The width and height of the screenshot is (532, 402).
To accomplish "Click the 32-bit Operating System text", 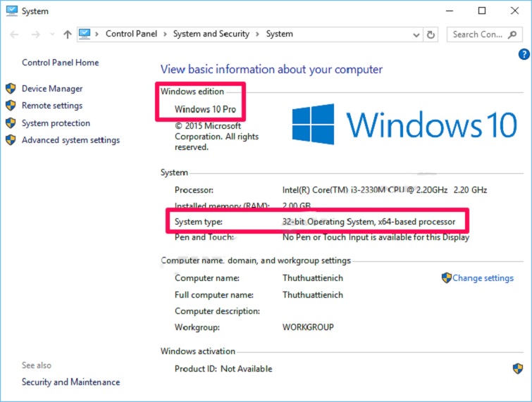I will click(x=369, y=222).
